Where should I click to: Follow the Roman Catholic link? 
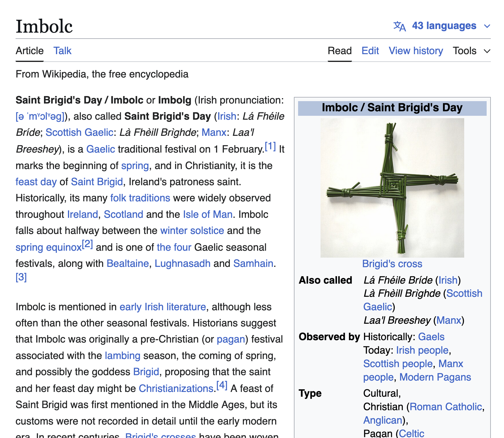(446, 407)
